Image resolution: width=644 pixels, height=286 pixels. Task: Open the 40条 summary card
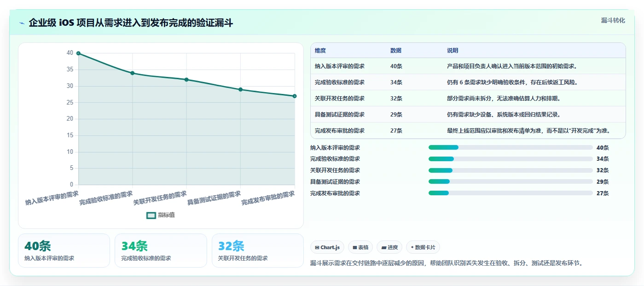(64, 251)
